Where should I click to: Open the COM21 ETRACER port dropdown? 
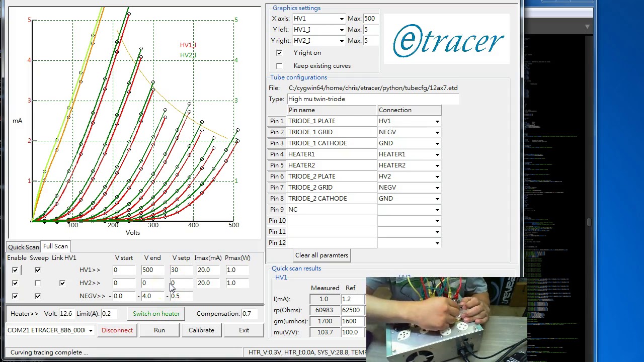[x=50, y=330]
